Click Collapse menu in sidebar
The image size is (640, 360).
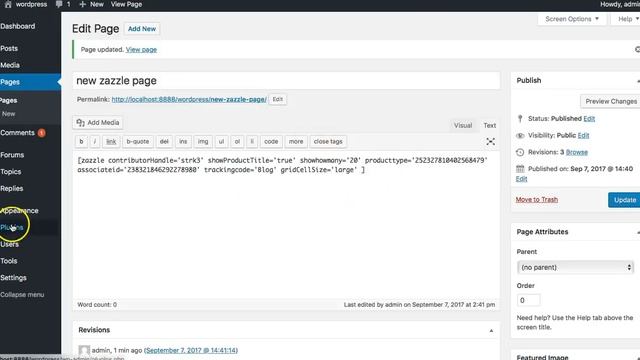22,295
